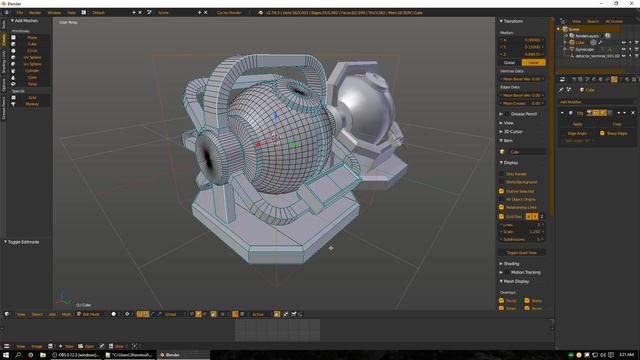This screenshot has height=360, width=640.
Task: Expand the Motion Tracking panel
Action: 501,272
